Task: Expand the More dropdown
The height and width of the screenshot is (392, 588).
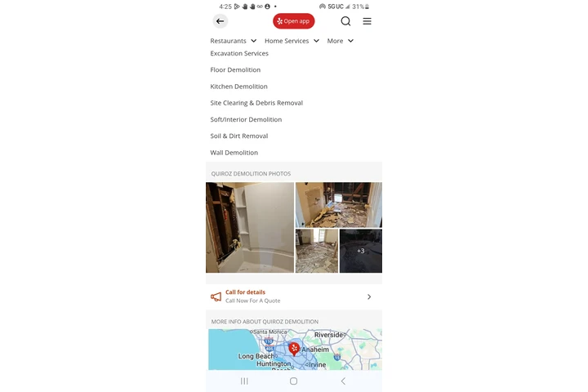Action: (340, 41)
